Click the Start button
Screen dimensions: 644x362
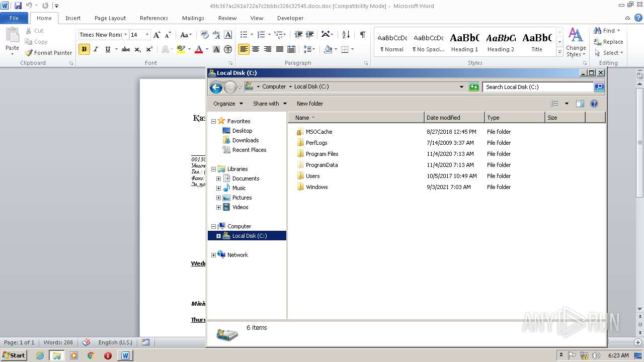pos(14,355)
